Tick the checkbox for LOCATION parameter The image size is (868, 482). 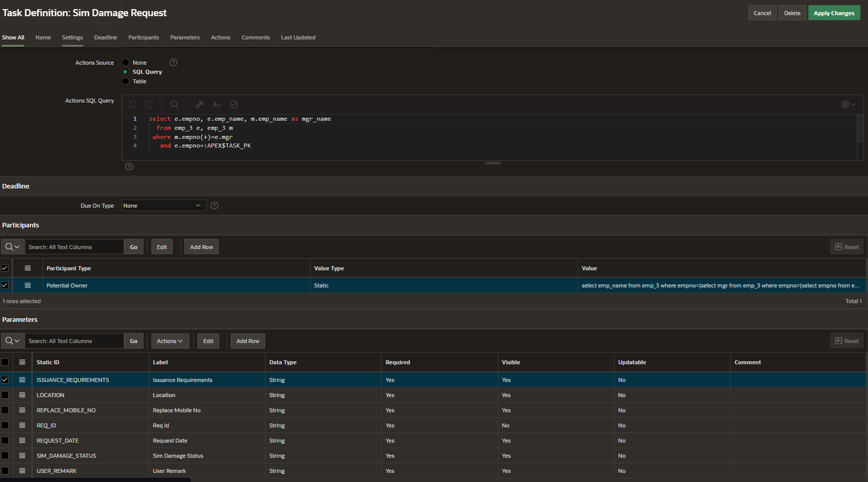(x=5, y=395)
